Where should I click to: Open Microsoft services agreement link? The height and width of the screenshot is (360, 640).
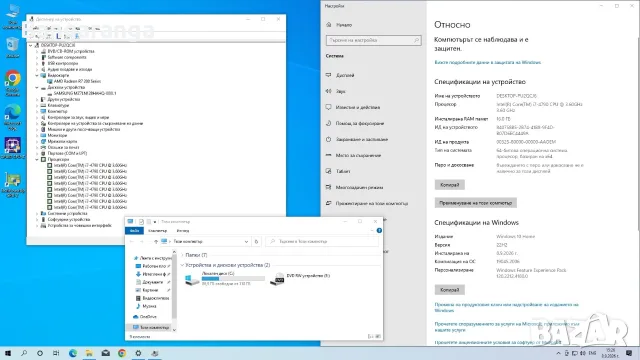click(x=507, y=327)
